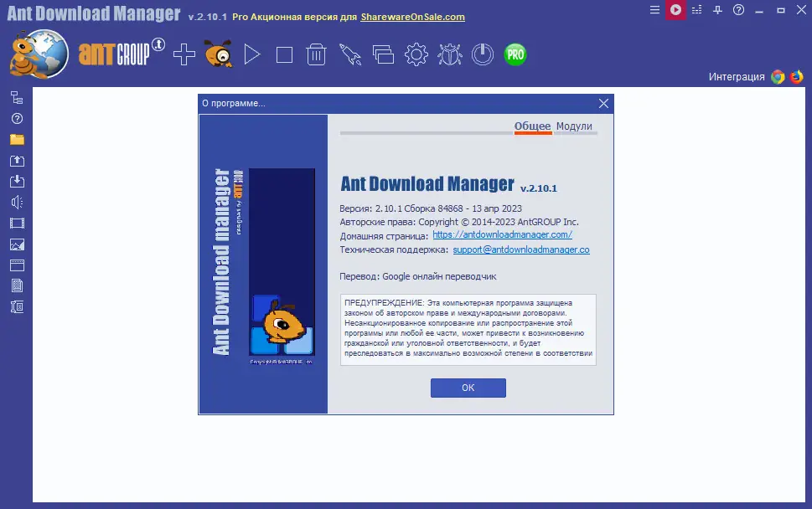Start downloads with the play toolbar icon
812x509 pixels.
coord(253,54)
